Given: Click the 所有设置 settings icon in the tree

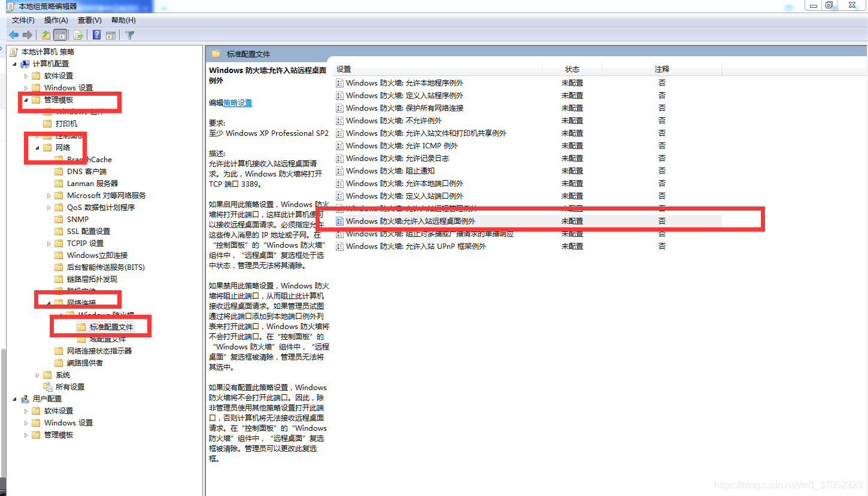Looking at the screenshot, I should tap(48, 387).
